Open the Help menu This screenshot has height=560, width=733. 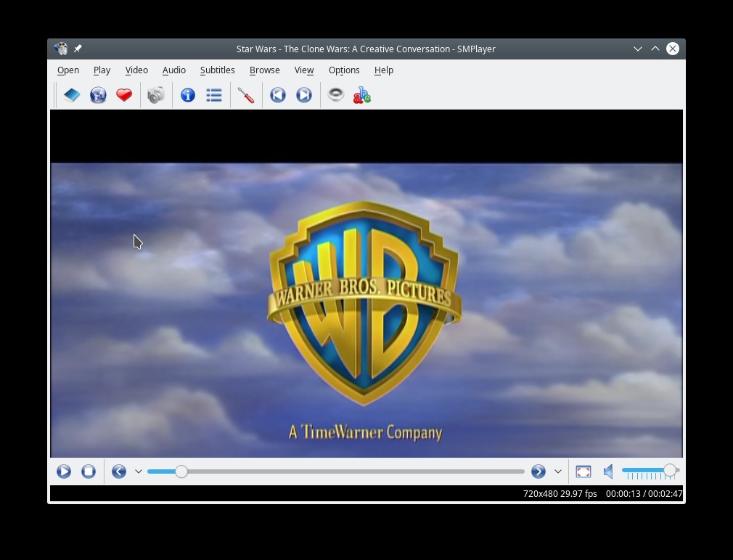point(384,70)
